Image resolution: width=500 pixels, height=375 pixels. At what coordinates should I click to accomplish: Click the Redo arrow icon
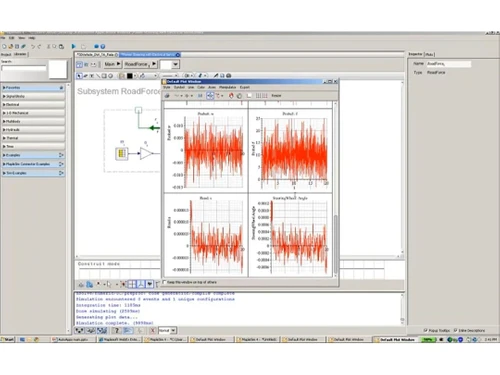pyautogui.click(x=39, y=46)
